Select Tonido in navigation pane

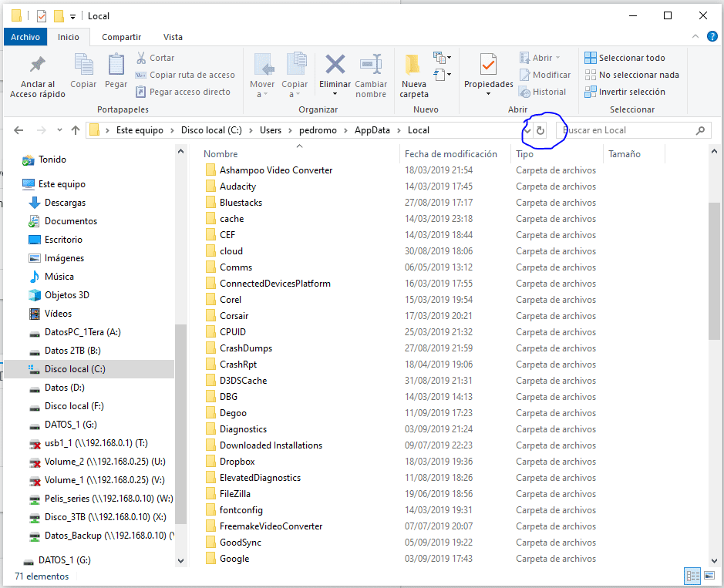[52, 160]
